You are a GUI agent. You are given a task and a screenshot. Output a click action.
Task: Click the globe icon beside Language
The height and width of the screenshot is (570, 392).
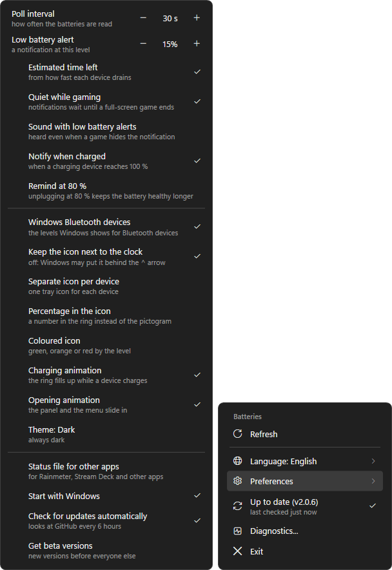(237, 461)
